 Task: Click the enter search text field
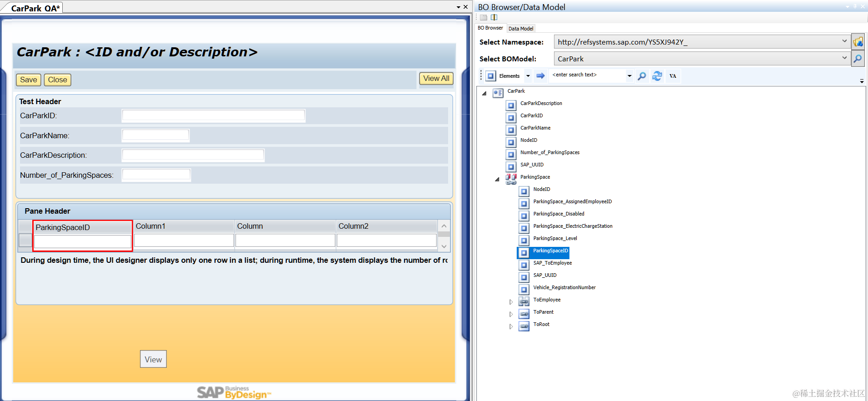588,75
